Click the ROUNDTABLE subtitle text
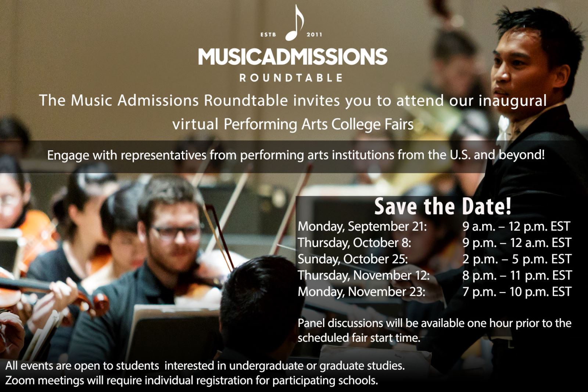This screenshot has width=588, height=392. [291, 78]
